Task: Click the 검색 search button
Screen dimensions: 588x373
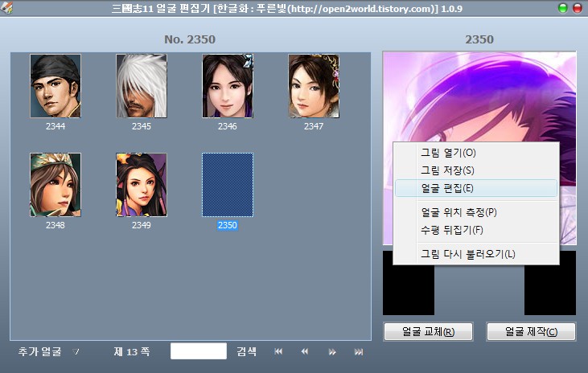Action: click(x=246, y=351)
